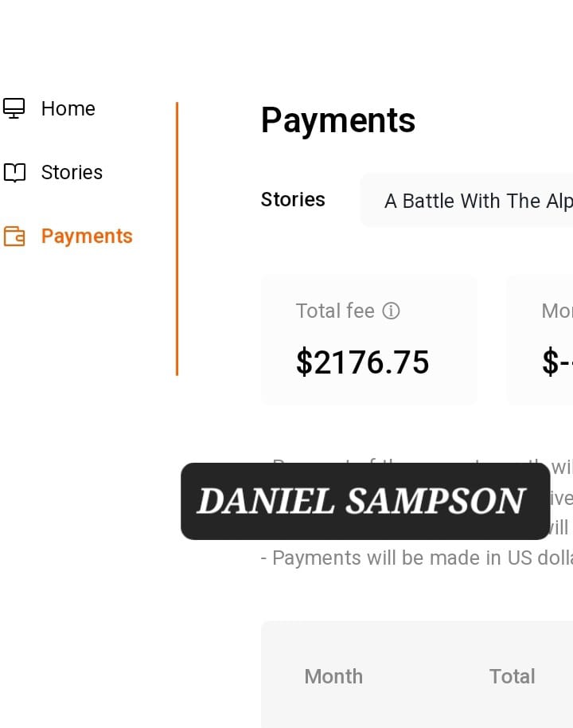Screen dimensions: 573x728
Task: Click the Payments page heading
Action: point(338,120)
